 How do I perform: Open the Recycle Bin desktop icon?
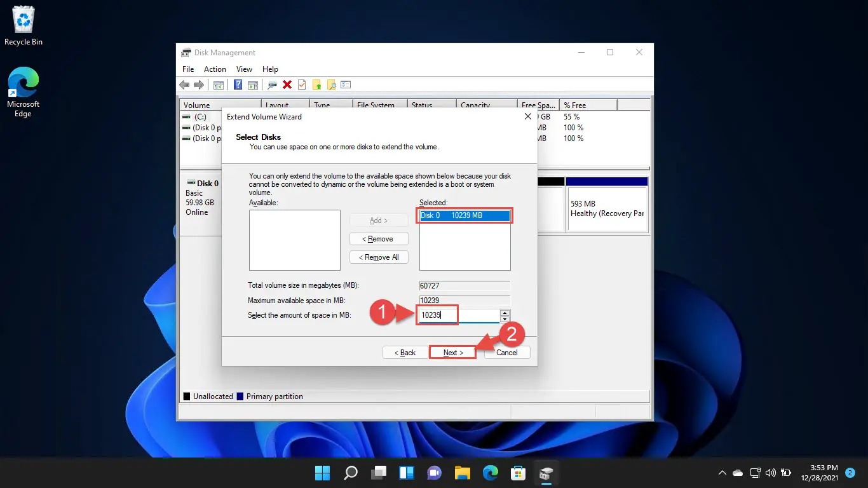click(x=24, y=26)
